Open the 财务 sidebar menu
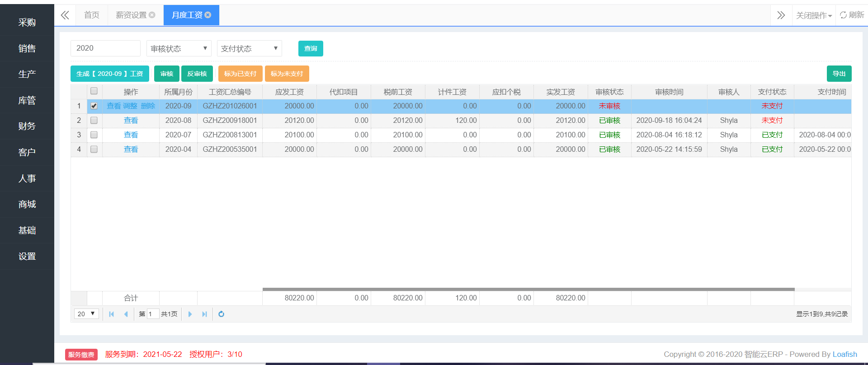The height and width of the screenshot is (365, 868). 27,126
